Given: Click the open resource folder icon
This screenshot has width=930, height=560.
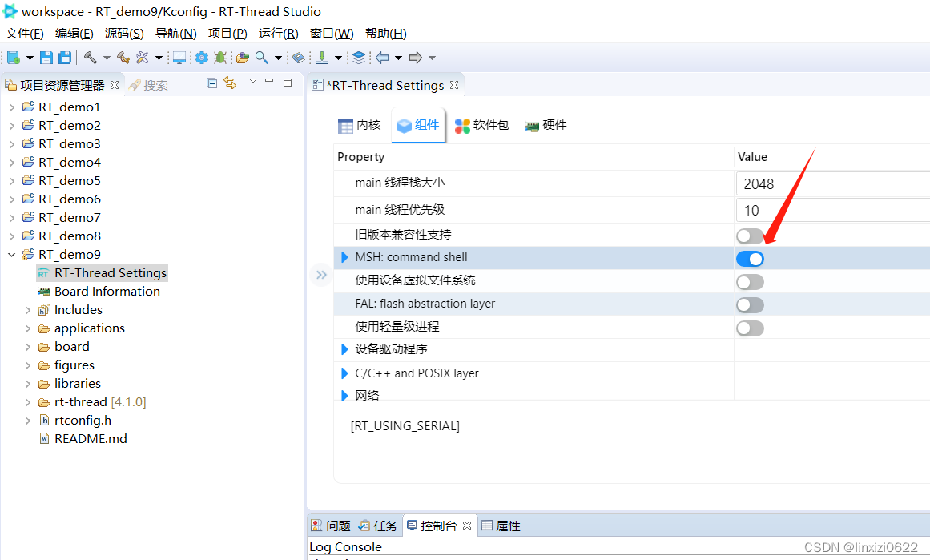Looking at the screenshot, I should pyautogui.click(x=243, y=58).
